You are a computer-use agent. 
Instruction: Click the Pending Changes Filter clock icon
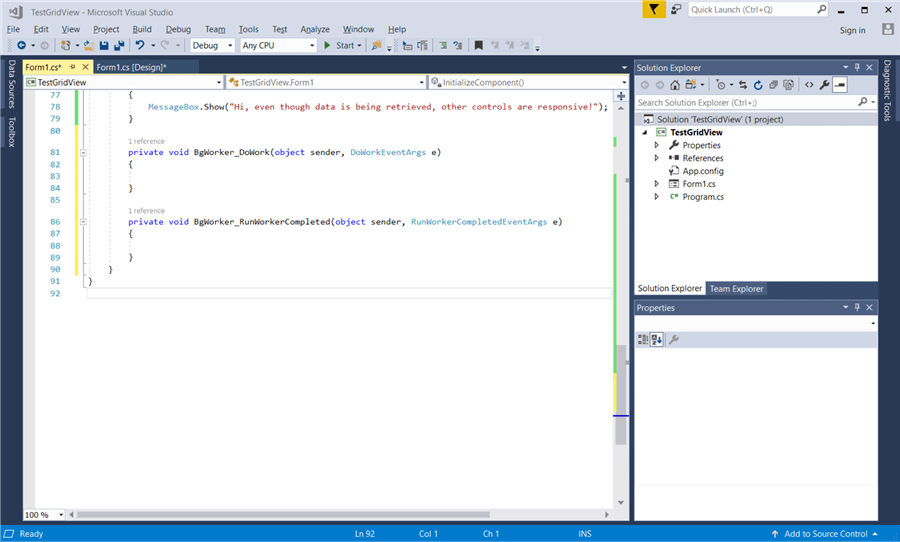721,85
